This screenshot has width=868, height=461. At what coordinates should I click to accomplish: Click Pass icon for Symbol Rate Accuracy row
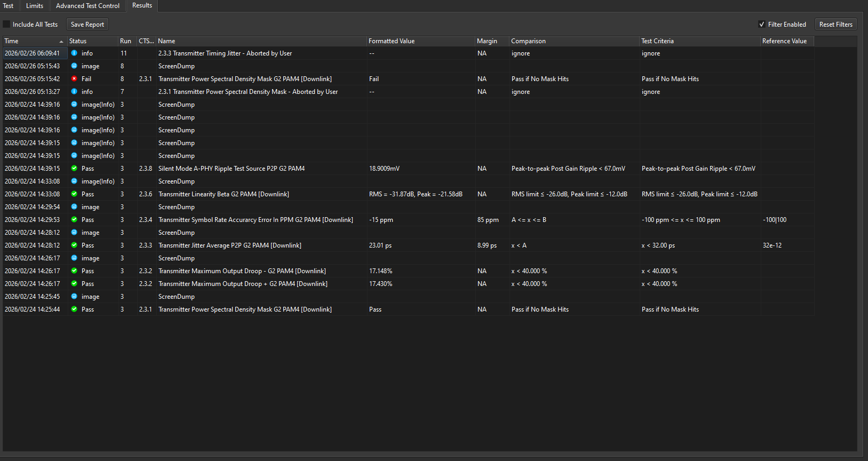coord(74,220)
